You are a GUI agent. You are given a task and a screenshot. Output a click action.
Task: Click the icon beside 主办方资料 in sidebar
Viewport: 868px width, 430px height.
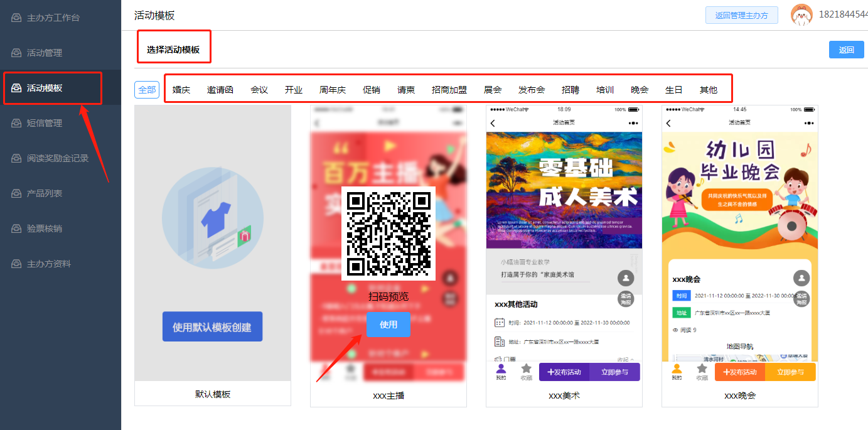[x=17, y=264]
